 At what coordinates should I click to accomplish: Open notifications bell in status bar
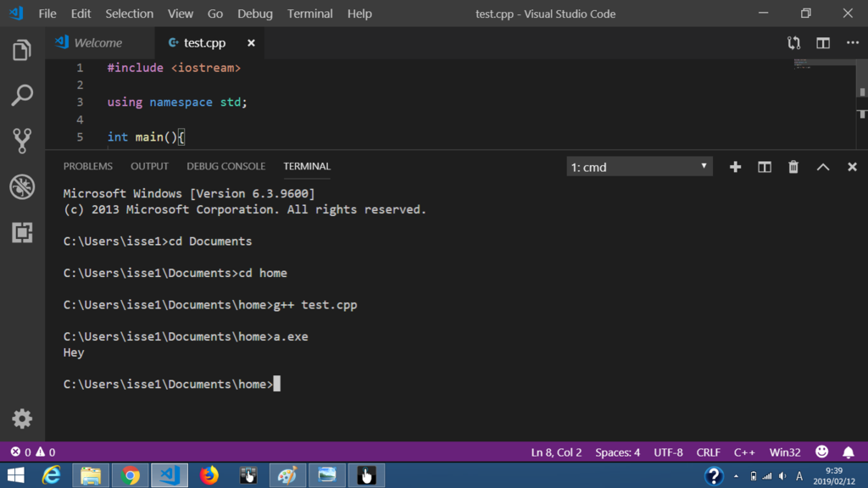click(848, 452)
